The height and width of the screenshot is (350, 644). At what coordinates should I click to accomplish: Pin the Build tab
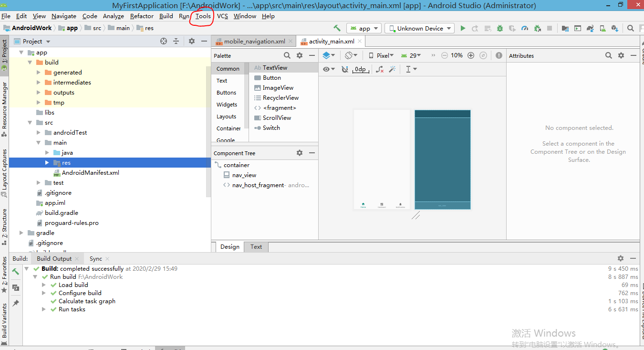[x=16, y=303]
